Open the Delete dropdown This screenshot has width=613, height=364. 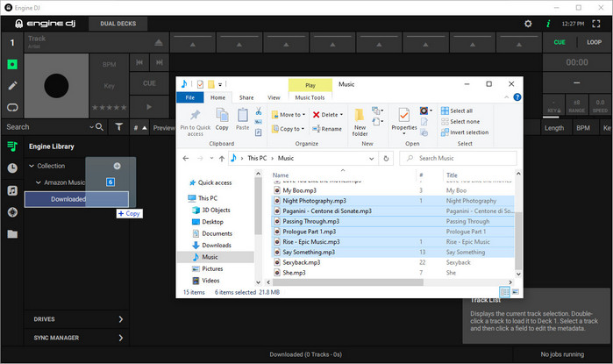327,115
